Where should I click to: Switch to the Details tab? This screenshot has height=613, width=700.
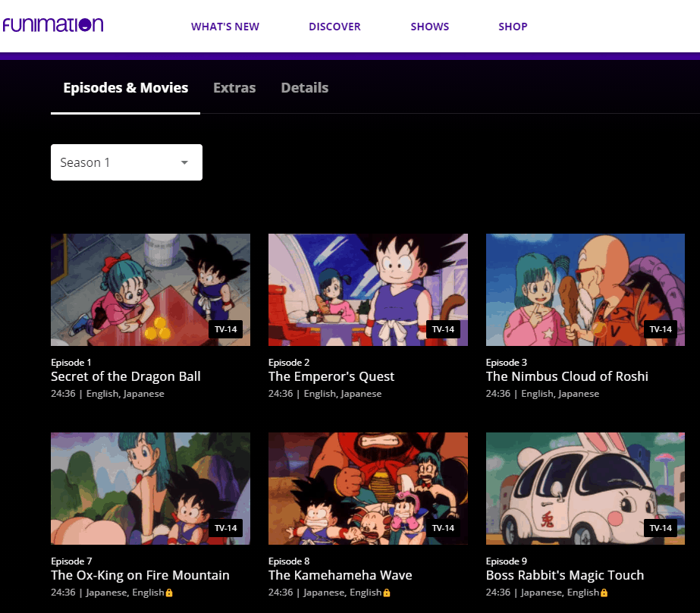304,88
